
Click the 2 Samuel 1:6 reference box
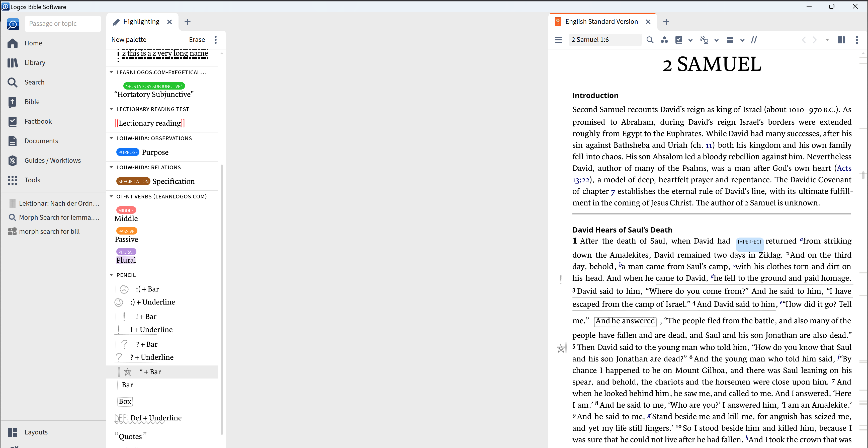click(605, 40)
